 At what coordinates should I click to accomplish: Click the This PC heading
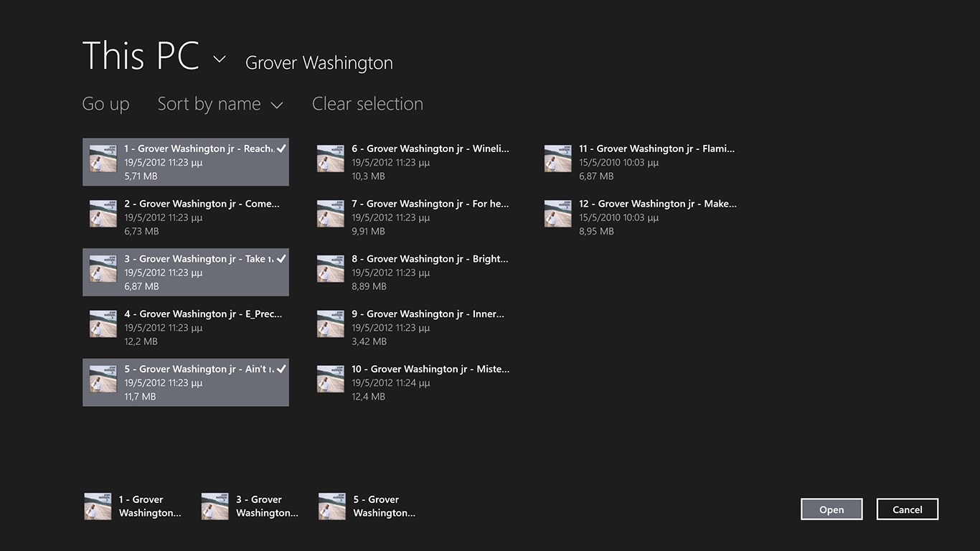141,56
